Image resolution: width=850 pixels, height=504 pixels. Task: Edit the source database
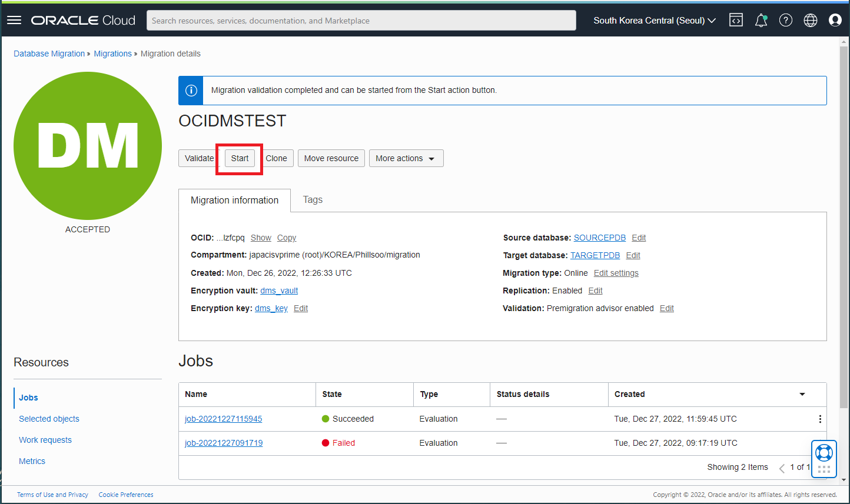pos(639,238)
